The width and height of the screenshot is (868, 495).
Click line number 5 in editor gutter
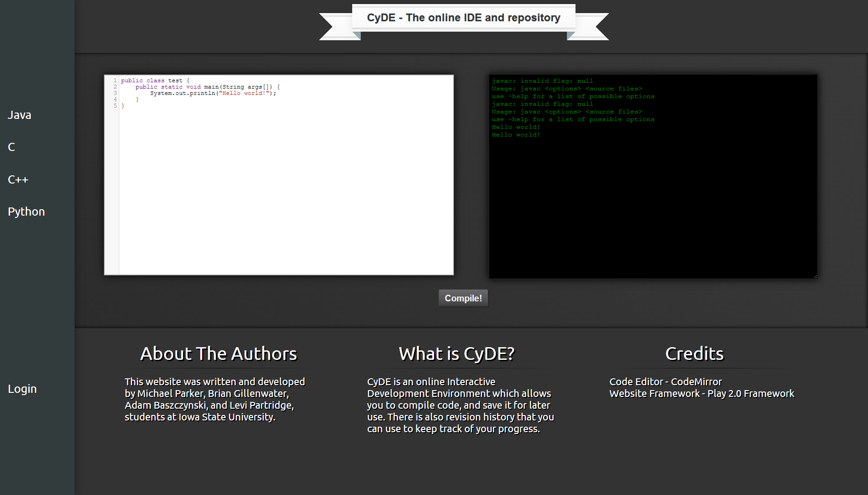[115, 106]
